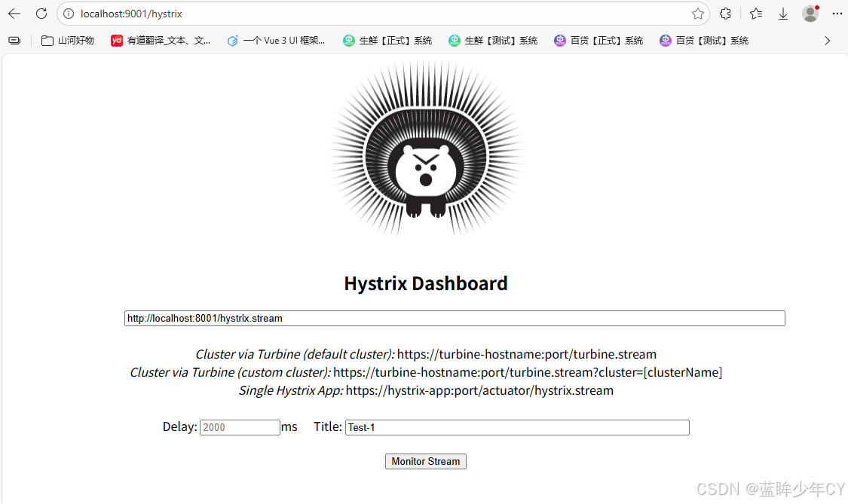Open the user profile avatar
Image resolution: width=848 pixels, height=504 pixels.
(810, 14)
